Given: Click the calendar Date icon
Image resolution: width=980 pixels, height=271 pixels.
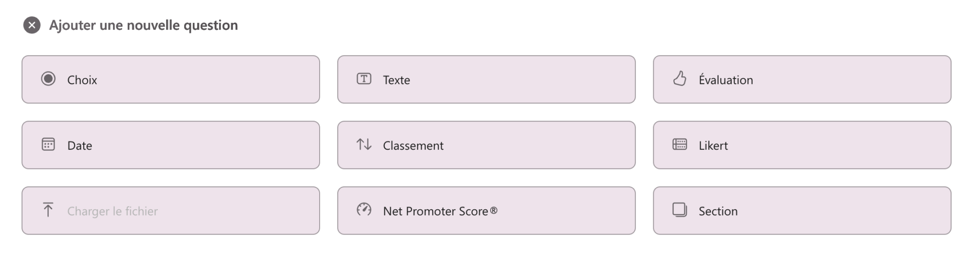Looking at the screenshot, I should (x=48, y=144).
